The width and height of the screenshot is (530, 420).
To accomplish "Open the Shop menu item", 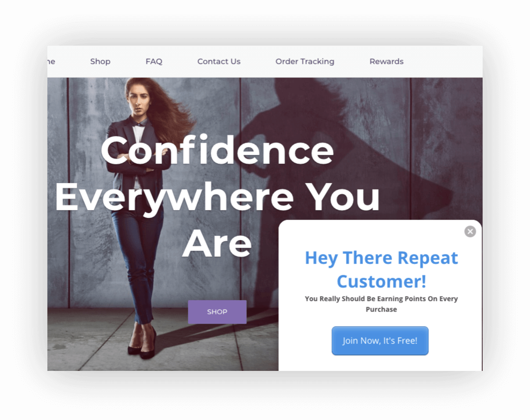I will coord(100,61).
